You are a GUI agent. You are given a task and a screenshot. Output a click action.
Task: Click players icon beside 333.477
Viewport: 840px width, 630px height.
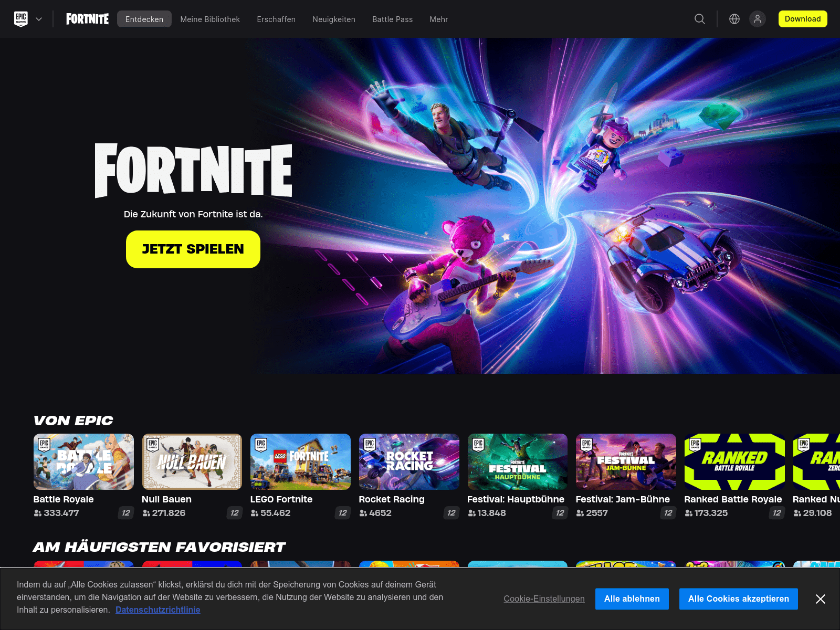click(38, 513)
